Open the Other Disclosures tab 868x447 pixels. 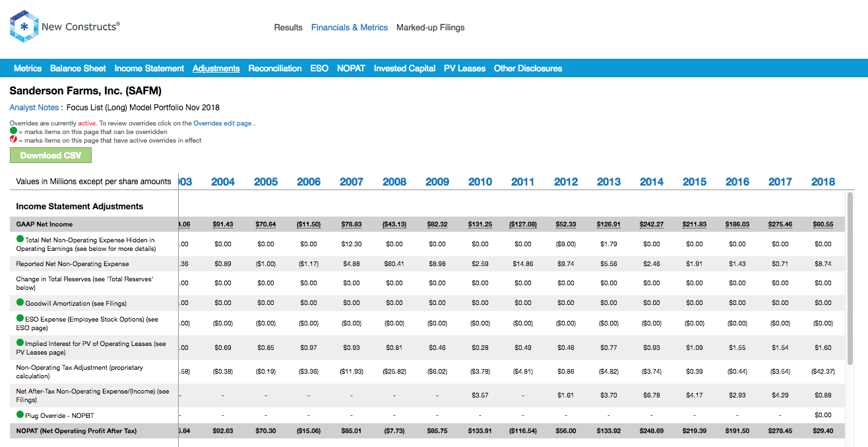tap(528, 69)
